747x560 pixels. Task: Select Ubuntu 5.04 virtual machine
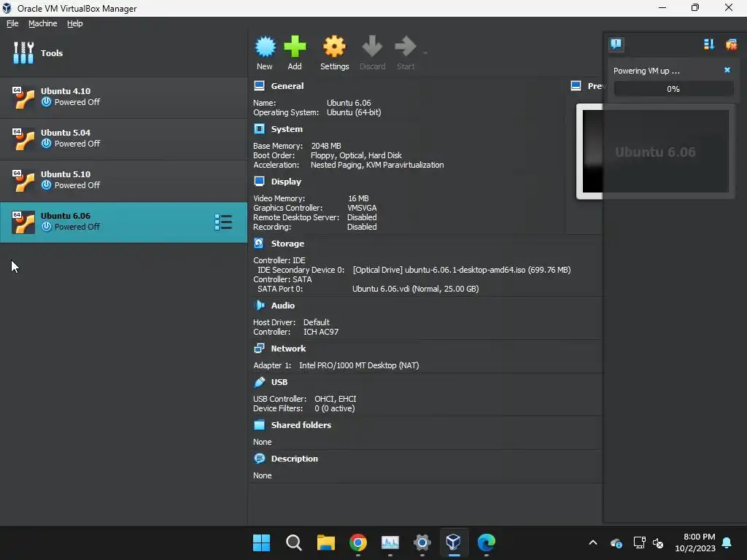click(x=123, y=139)
